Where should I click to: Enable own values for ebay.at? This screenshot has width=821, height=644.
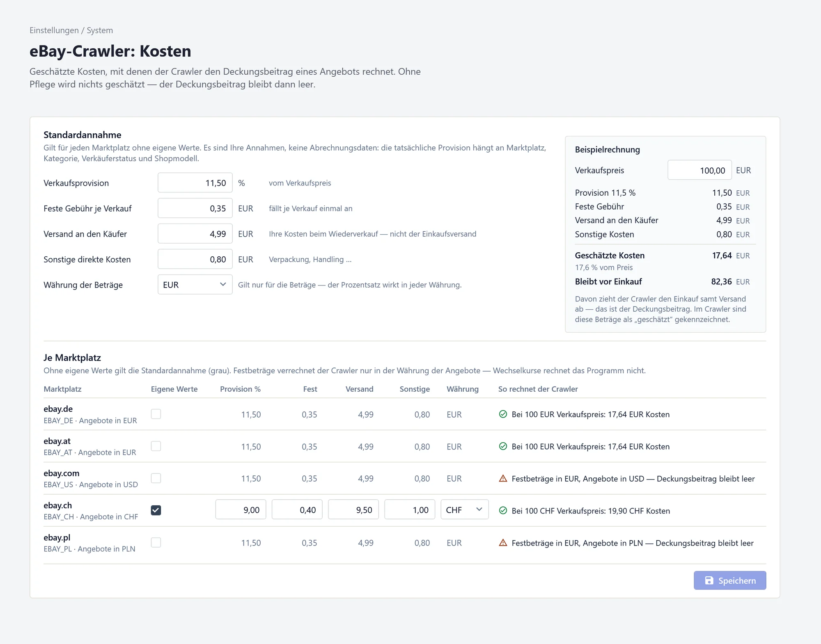point(156,446)
